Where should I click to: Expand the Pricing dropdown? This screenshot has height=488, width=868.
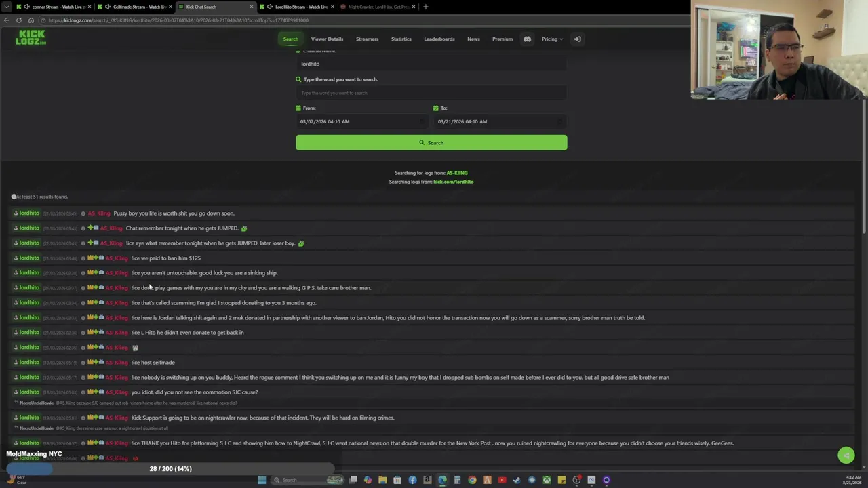552,39
